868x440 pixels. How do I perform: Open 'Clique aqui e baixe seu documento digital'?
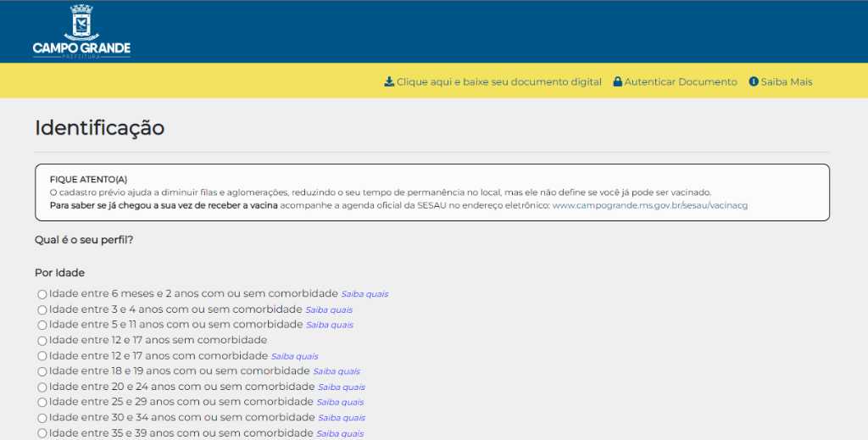tap(498, 82)
